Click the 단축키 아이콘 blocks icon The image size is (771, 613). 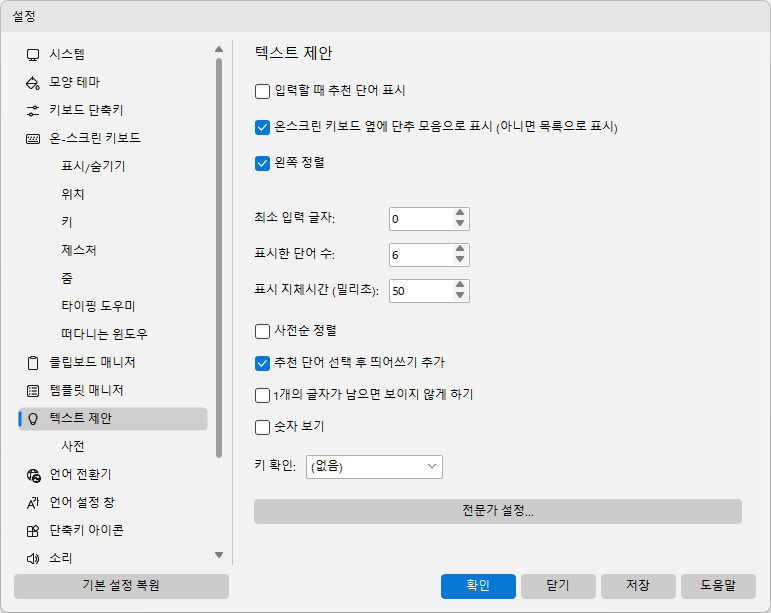click(33, 531)
